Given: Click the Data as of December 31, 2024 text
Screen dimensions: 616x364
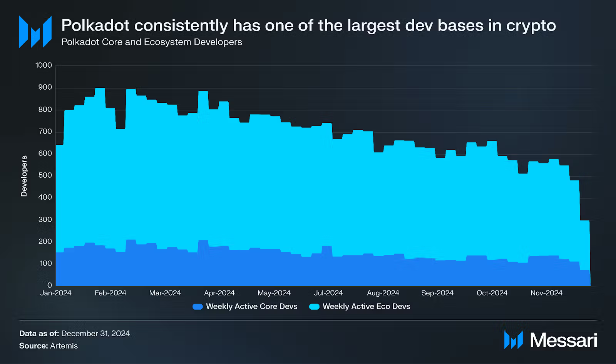Looking at the screenshot, I should [x=75, y=334].
